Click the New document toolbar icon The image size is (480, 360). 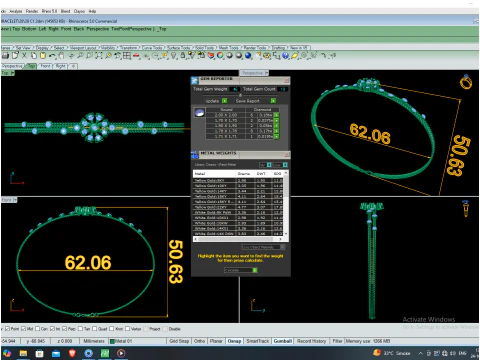(15, 56)
